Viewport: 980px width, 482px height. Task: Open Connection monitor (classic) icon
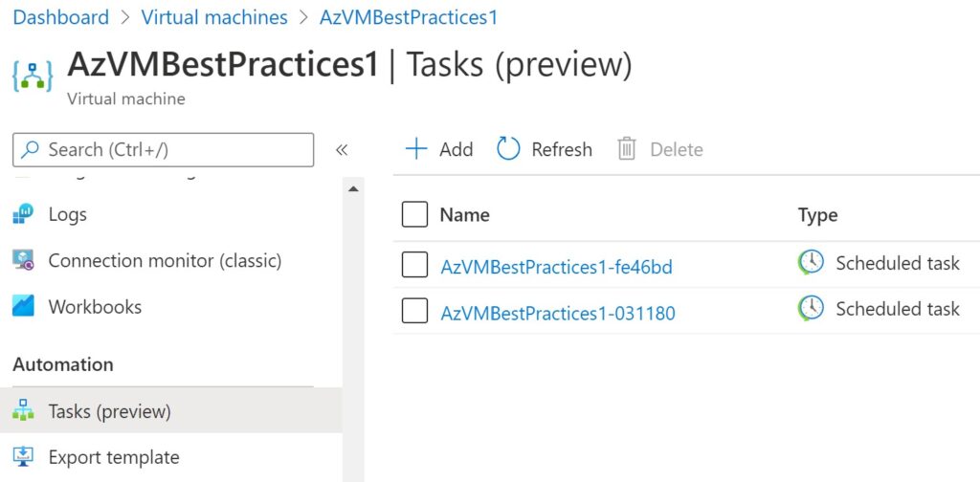[23, 260]
